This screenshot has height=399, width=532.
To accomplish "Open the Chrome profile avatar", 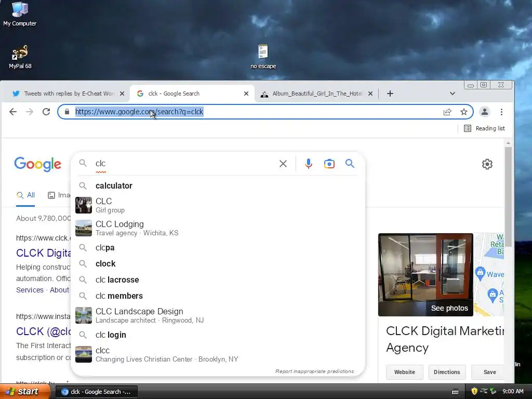I will click(x=485, y=112).
